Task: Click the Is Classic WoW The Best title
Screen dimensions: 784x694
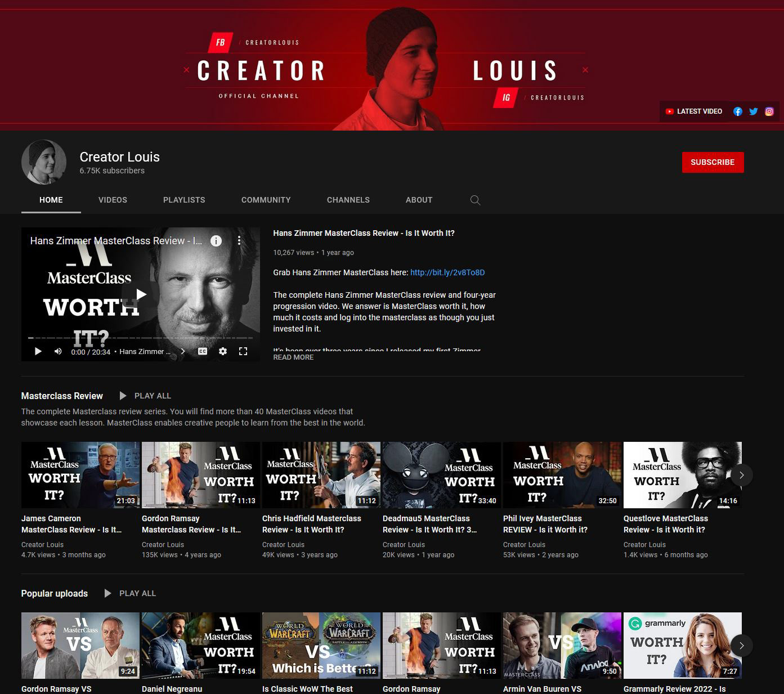Action: [x=307, y=689]
